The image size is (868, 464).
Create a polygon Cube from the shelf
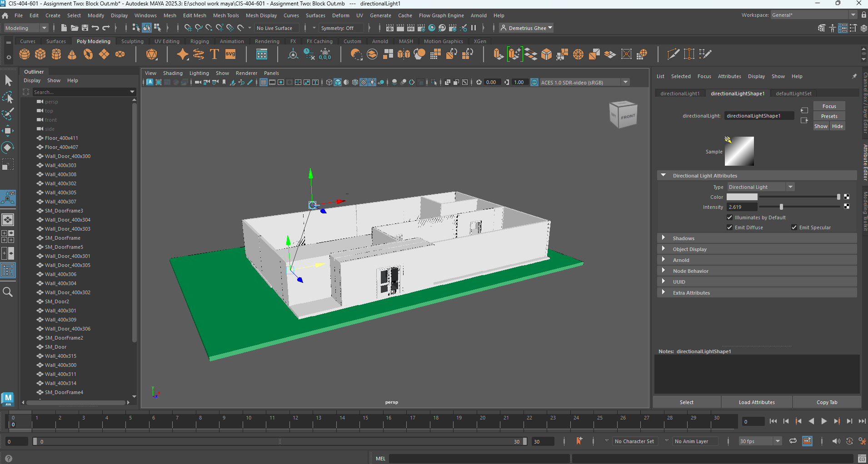click(40, 54)
